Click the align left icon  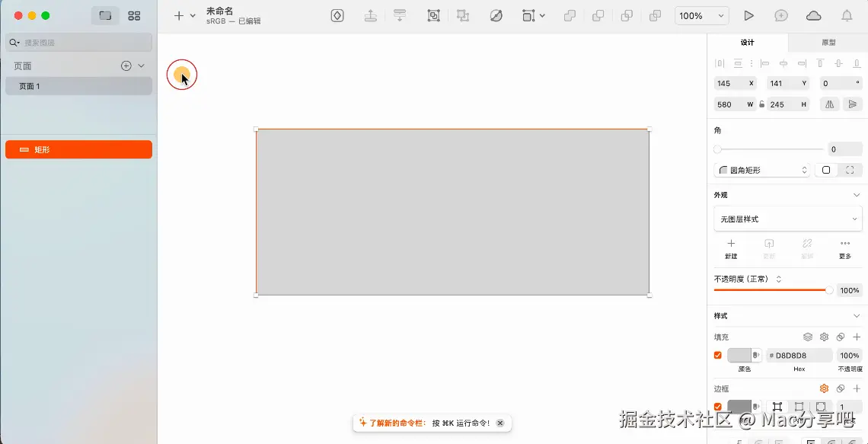(x=765, y=63)
